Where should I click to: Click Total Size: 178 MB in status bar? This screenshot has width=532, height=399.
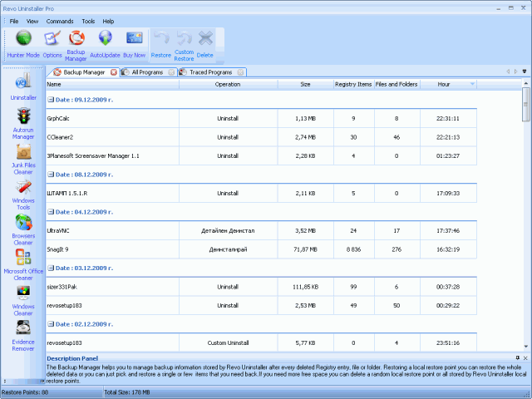tap(127, 392)
